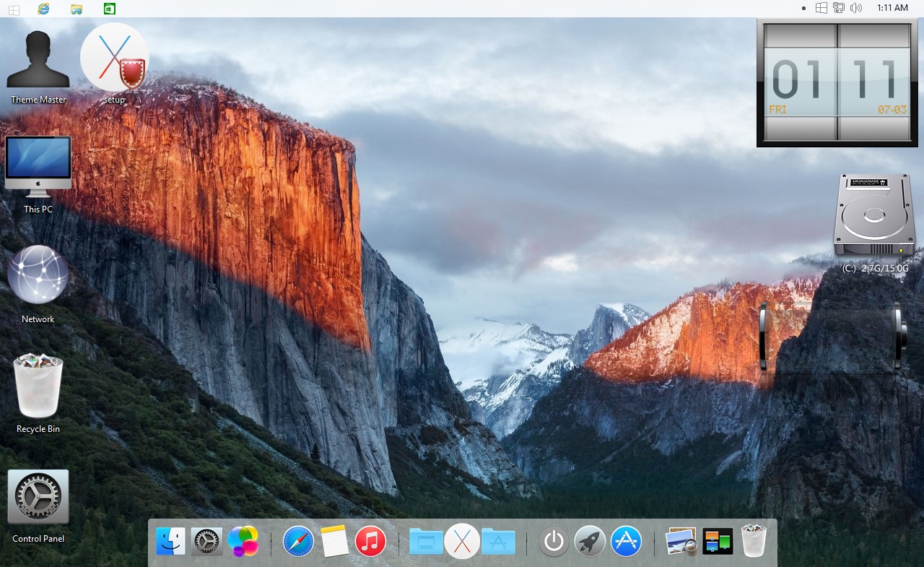Click the 1:11 AM taskbar clock
The width and height of the screenshot is (924, 567).
point(892,8)
